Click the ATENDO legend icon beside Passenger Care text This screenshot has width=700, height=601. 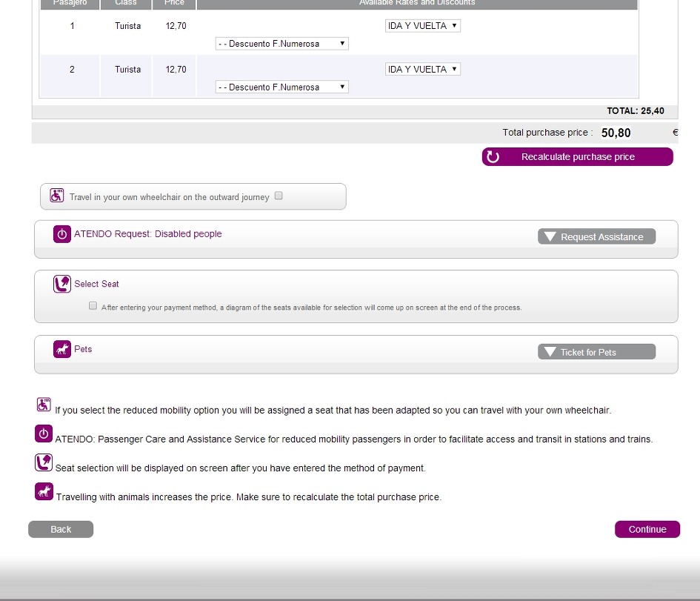click(44, 434)
